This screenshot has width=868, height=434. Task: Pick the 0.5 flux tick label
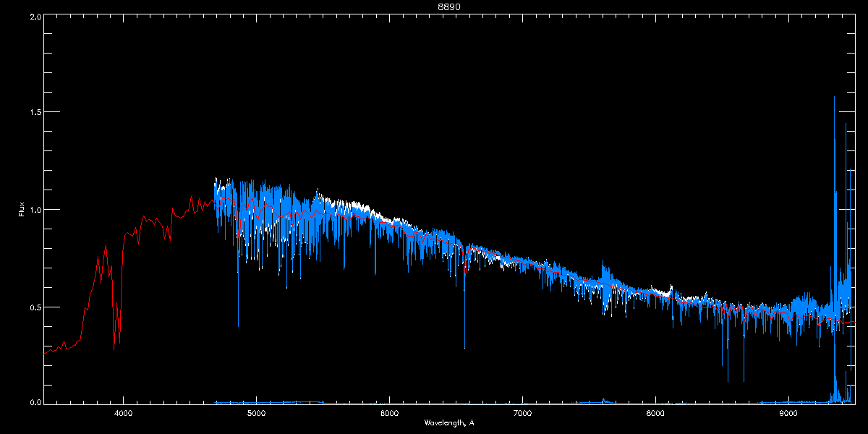(x=35, y=307)
